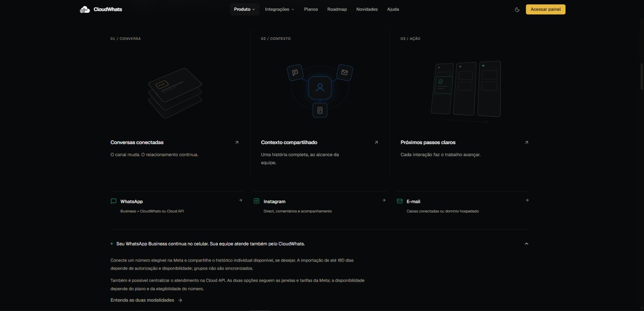The width and height of the screenshot is (644, 311).
Task: Click the CloudWhats brand name text
Action: [108, 9]
